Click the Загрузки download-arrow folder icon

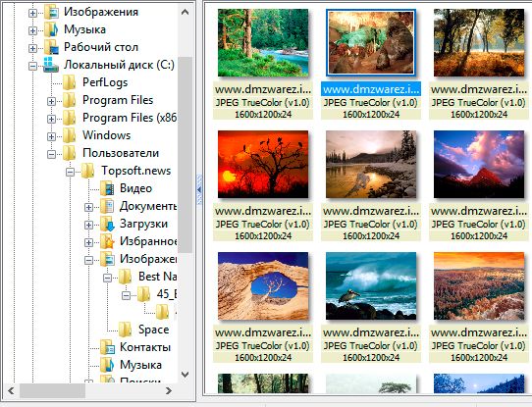tap(107, 224)
